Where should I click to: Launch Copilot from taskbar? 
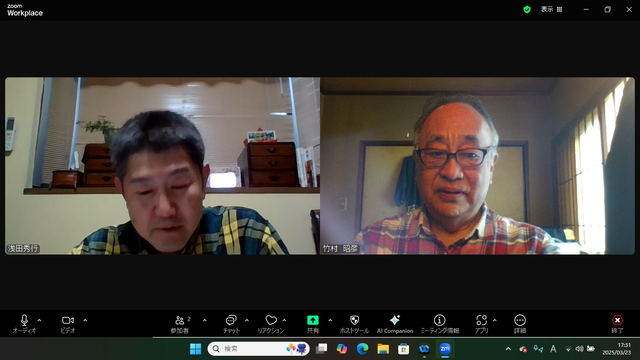pyautogui.click(x=342, y=349)
